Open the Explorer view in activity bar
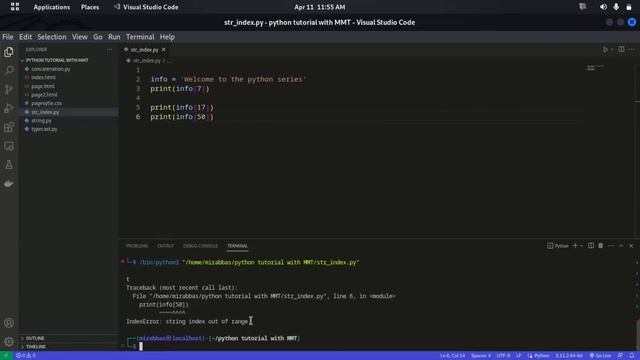640x360 pixels. point(9,52)
